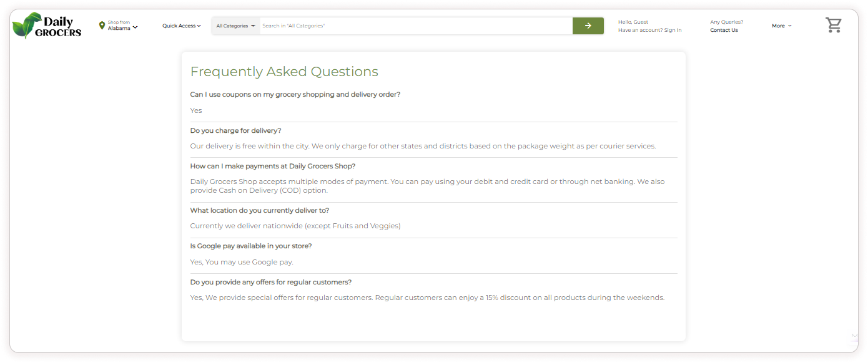Select the coupons FAQ question
The width and height of the screenshot is (868, 363).
295,95
